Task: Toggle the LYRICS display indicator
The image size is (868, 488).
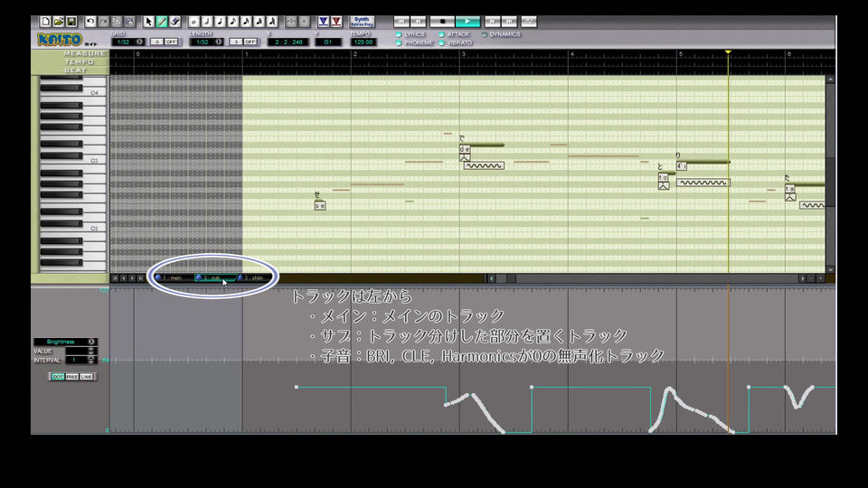Action: pos(399,34)
